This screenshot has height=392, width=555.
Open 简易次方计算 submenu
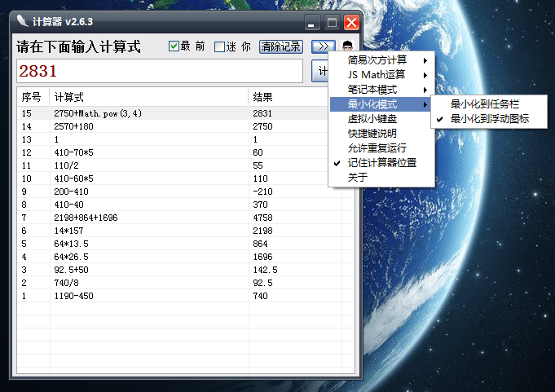(x=381, y=60)
